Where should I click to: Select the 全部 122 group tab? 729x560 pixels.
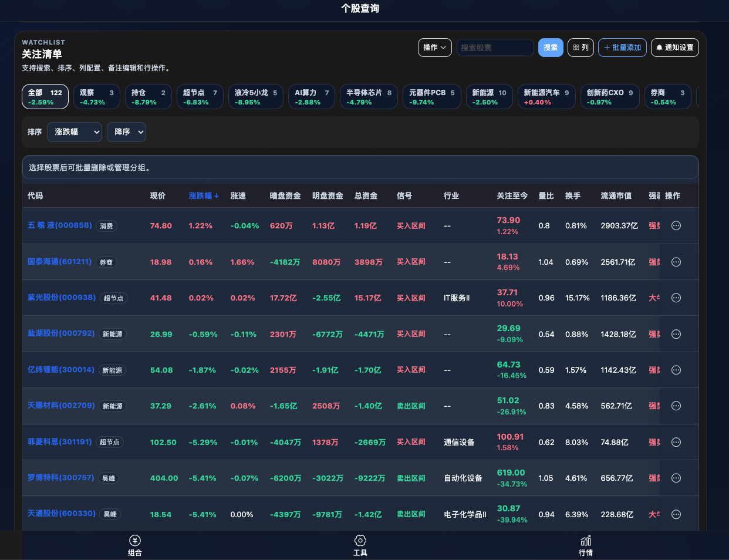coord(45,97)
